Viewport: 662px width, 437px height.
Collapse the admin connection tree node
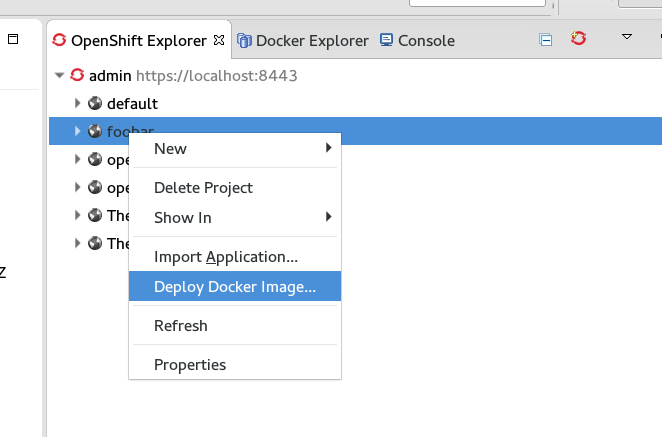tap(60, 76)
